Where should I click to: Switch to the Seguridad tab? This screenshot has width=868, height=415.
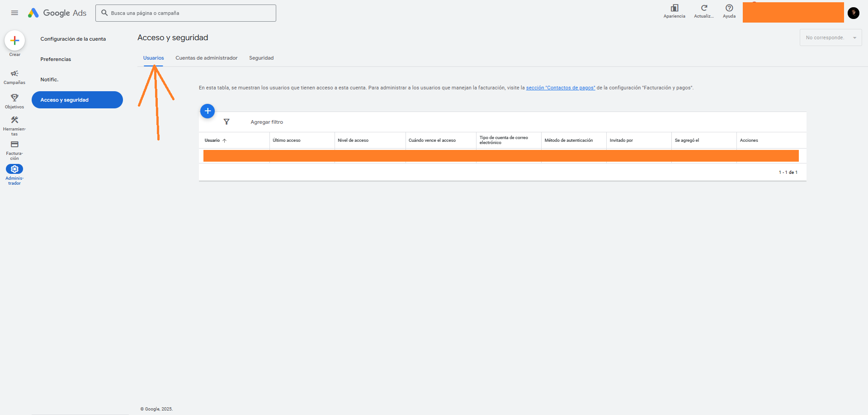click(x=261, y=58)
